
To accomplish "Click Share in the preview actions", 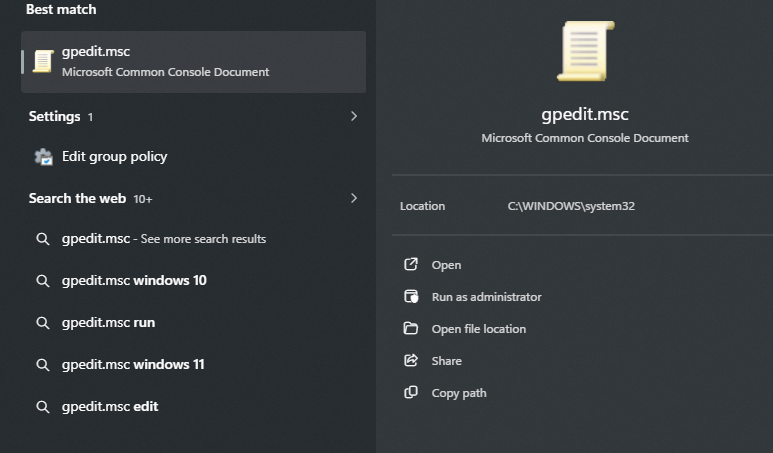I will click(x=447, y=361).
